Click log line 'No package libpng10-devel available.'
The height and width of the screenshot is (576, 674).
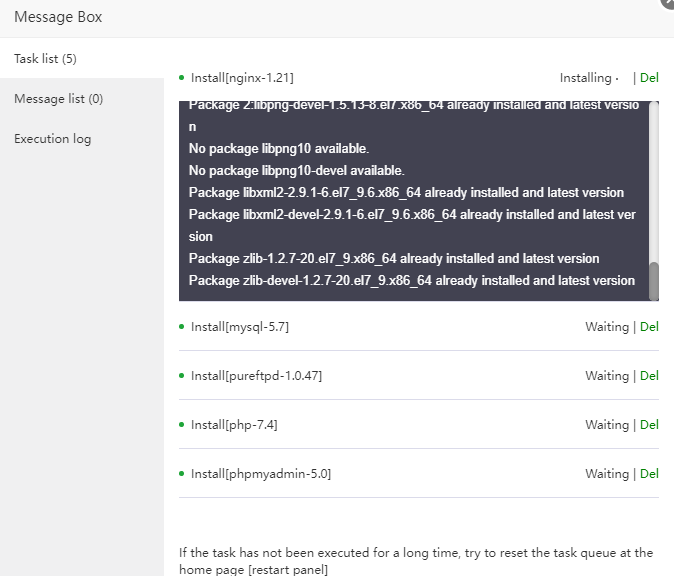pyautogui.click(x=297, y=171)
